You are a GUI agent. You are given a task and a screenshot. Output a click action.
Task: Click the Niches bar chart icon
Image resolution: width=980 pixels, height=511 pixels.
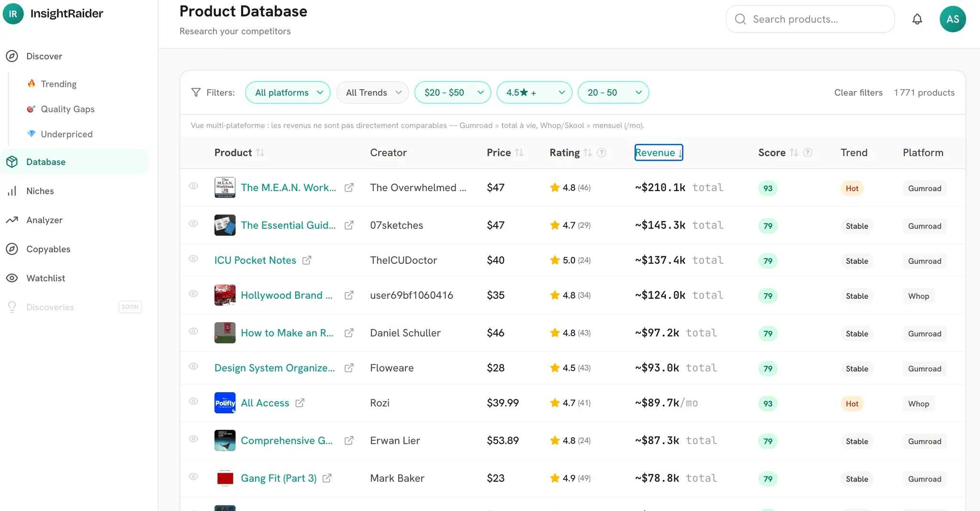(x=12, y=191)
